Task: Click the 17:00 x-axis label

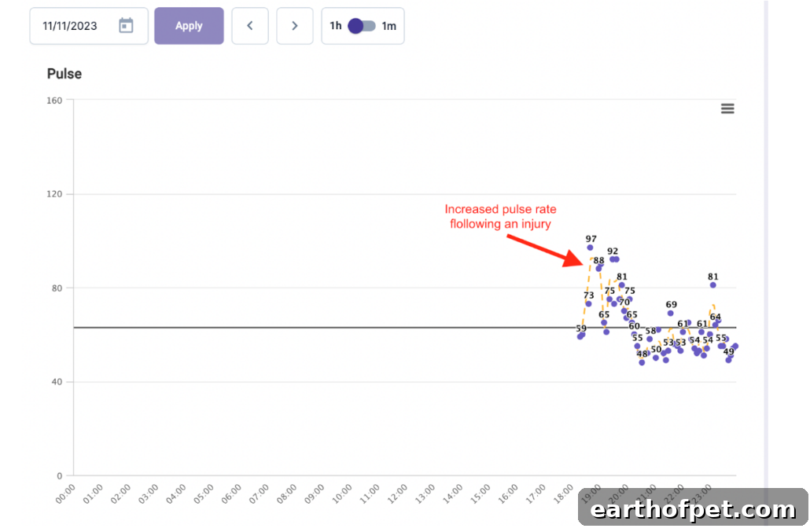Action: pyautogui.click(x=536, y=493)
